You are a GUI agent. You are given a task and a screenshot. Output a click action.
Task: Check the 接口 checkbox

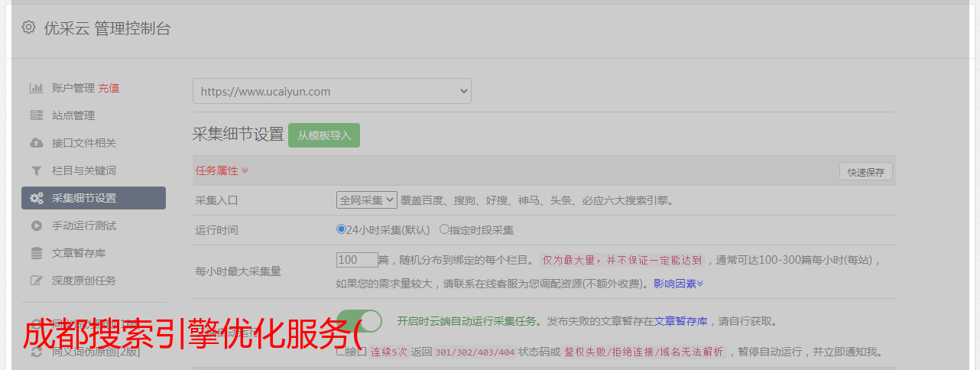(341, 352)
